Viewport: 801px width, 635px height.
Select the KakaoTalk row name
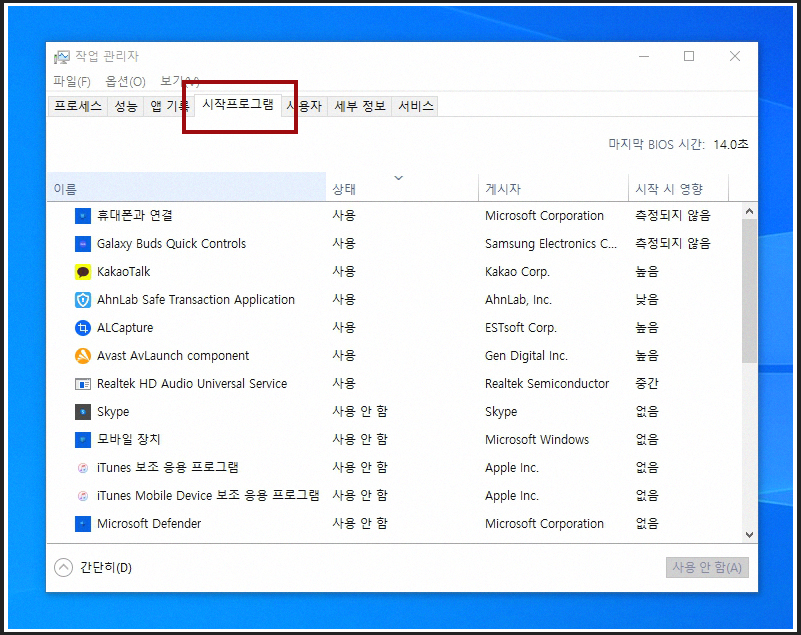[x=124, y=272]
